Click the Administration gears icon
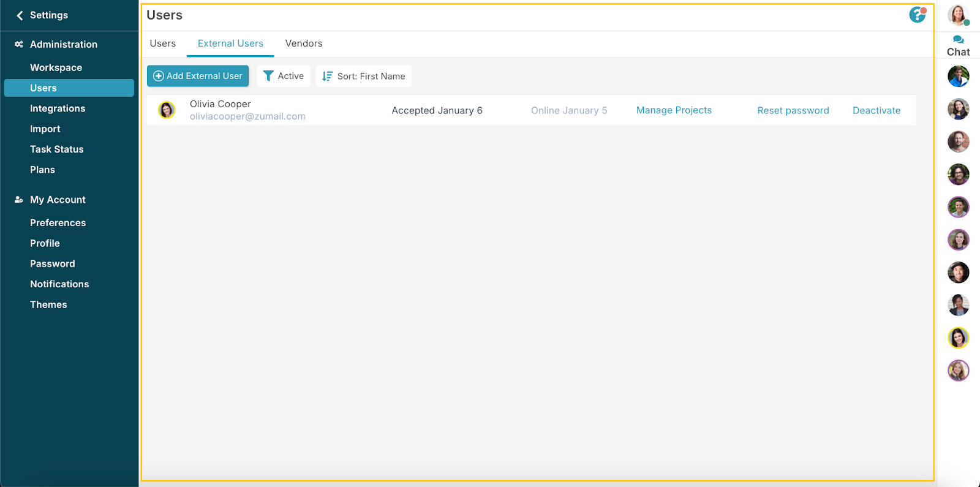This screenshot has height=487, width=980. click(x=19, y=44)
